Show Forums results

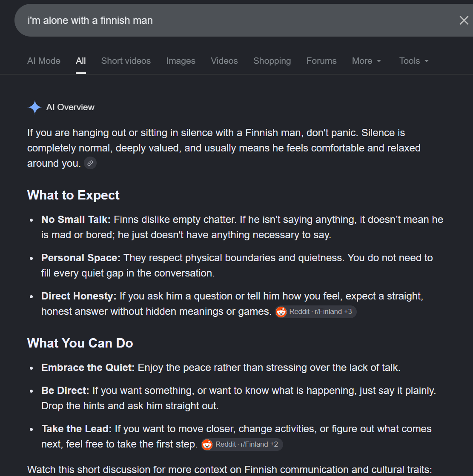[321, 61]
